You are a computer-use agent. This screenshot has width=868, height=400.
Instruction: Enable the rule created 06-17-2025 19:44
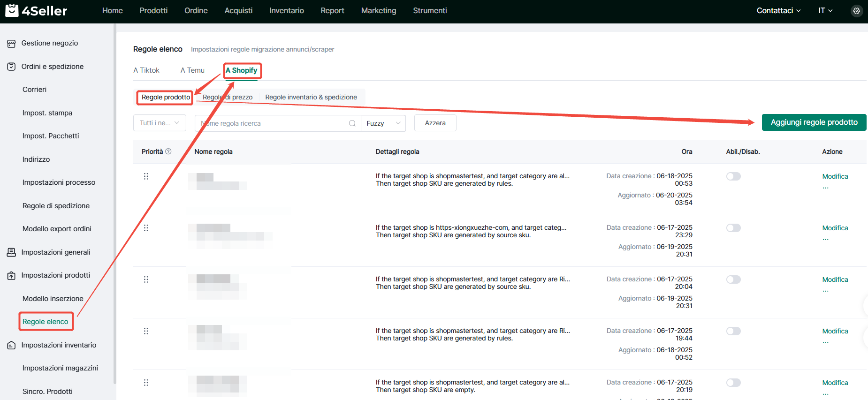click(733, 331)
